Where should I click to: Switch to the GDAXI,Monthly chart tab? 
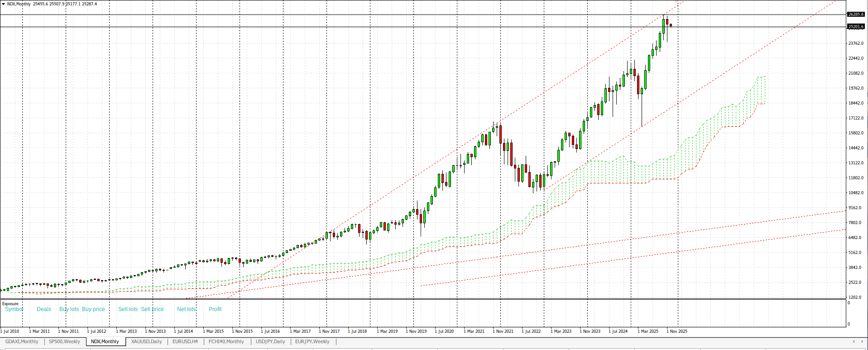[x=22, y=341]
